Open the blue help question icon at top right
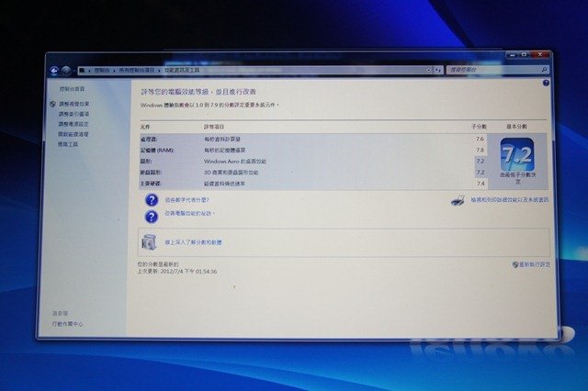588x391 pixels. [546, 83]
